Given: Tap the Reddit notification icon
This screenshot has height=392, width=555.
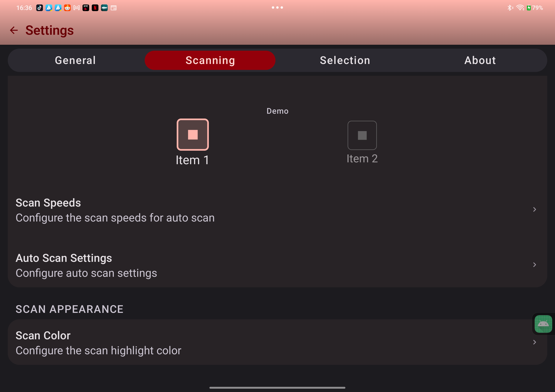Looking at the screenshot, I should click(67, 8).
